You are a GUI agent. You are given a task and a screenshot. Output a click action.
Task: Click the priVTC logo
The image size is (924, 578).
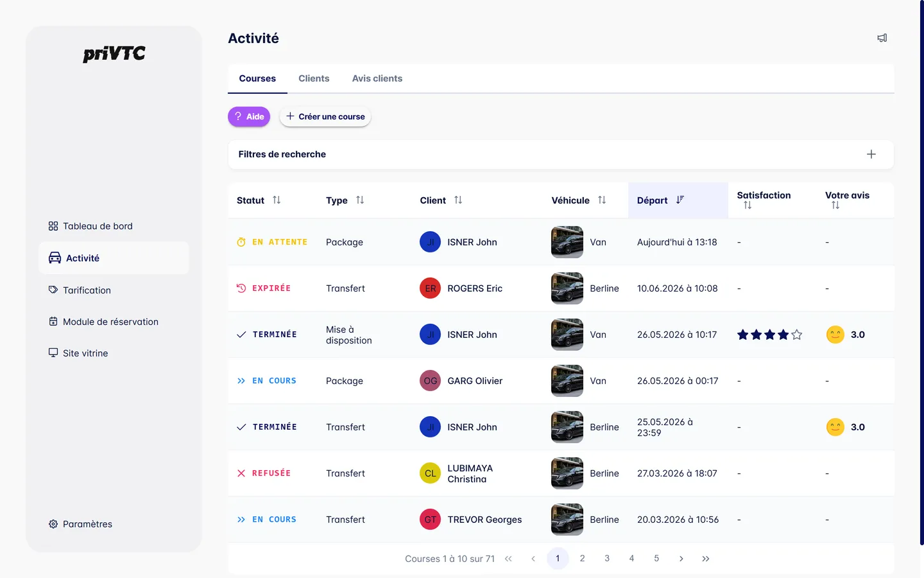click(x=114, y=54)
